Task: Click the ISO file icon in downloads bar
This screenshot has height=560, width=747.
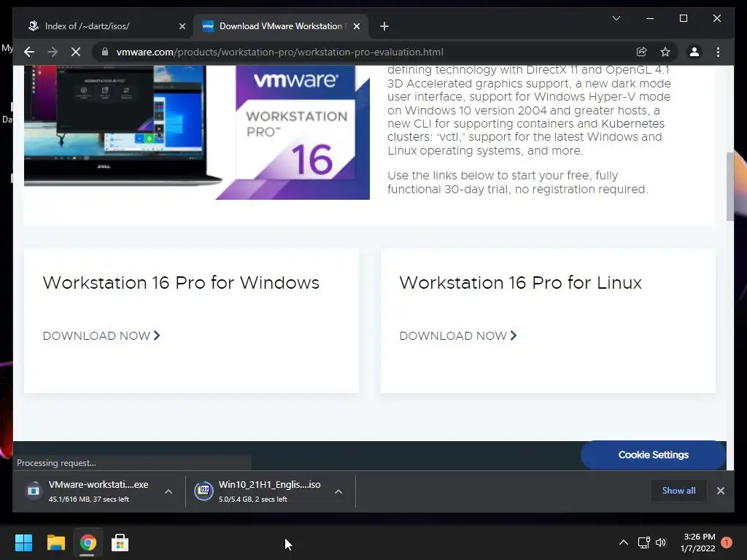Action: [204, 491]
